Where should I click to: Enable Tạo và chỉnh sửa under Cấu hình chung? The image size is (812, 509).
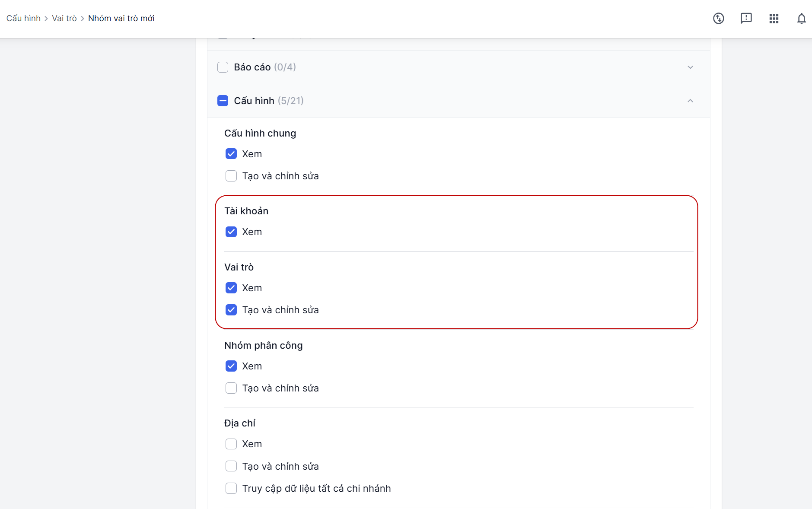231,176
